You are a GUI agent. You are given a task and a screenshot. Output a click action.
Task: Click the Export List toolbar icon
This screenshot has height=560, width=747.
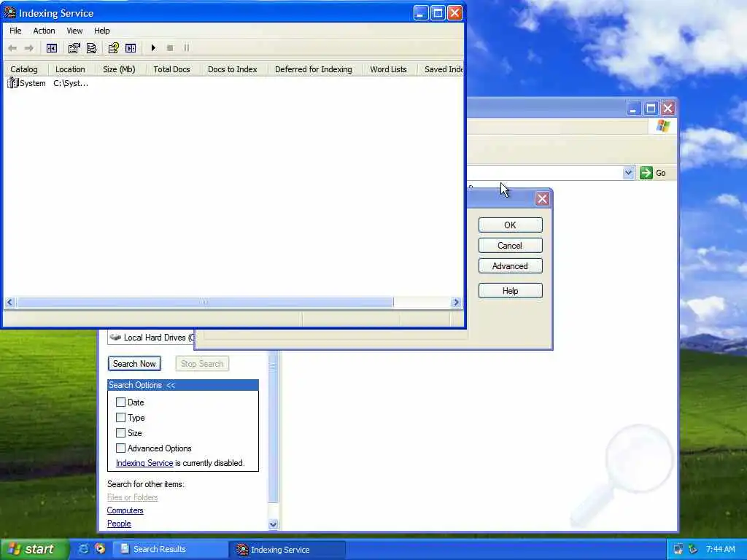[91, 48]
